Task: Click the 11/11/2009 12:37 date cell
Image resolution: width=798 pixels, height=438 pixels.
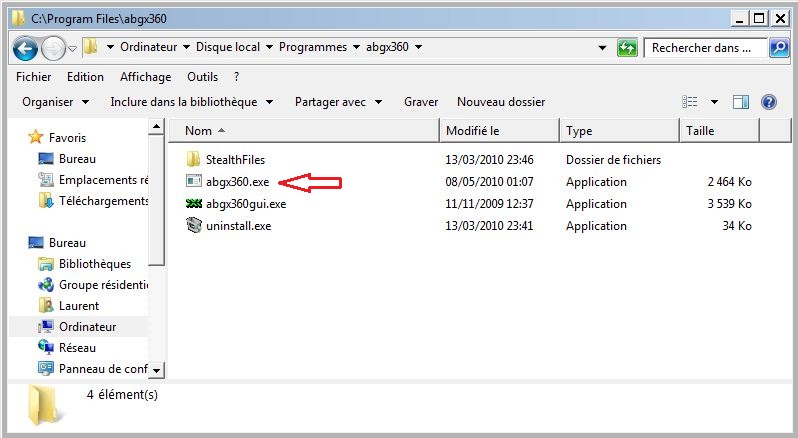Action: tap(489, 204)
